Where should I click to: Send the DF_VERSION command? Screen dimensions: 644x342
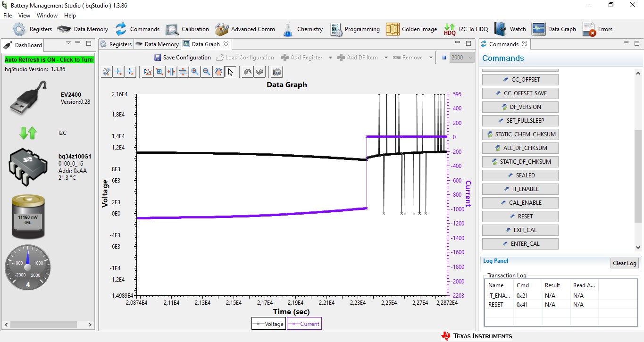(x=520, y=107)
